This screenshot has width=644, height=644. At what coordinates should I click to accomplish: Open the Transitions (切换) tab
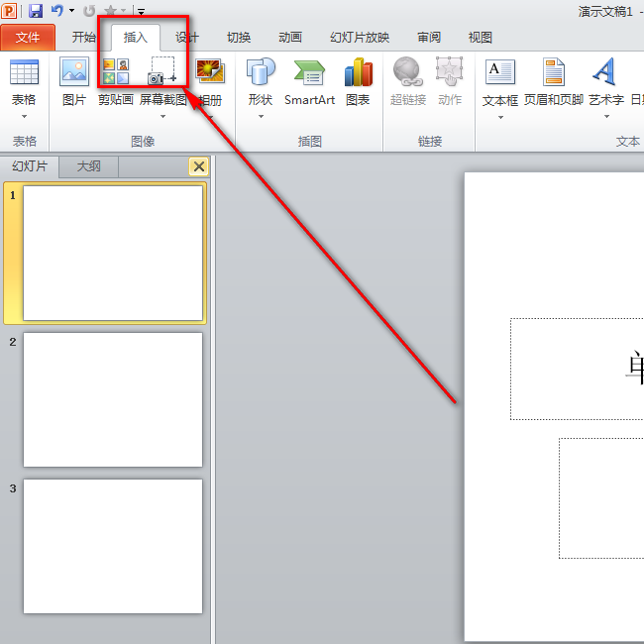pos(239,38)
